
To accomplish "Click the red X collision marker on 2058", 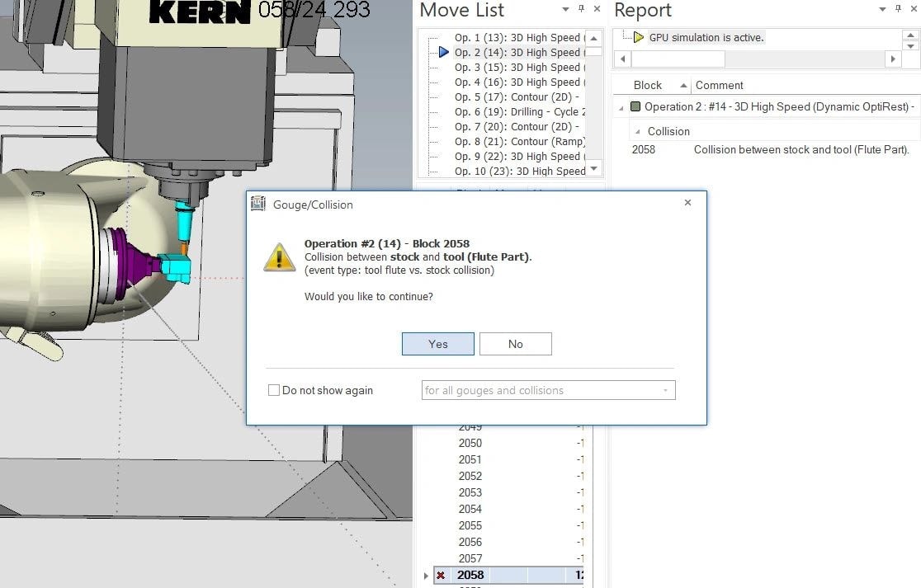I will click(x=441, y=575).
